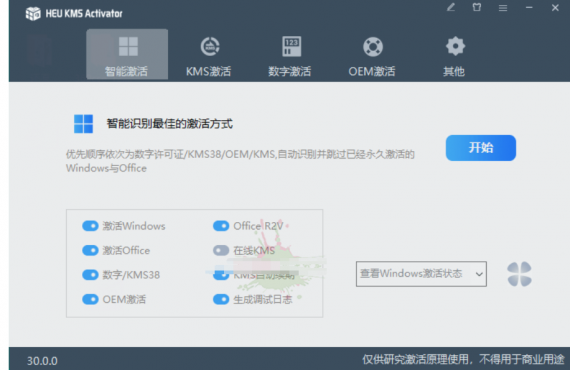
Task: Go to the 数字激活 tab
Action: click(x=290, y=56)
